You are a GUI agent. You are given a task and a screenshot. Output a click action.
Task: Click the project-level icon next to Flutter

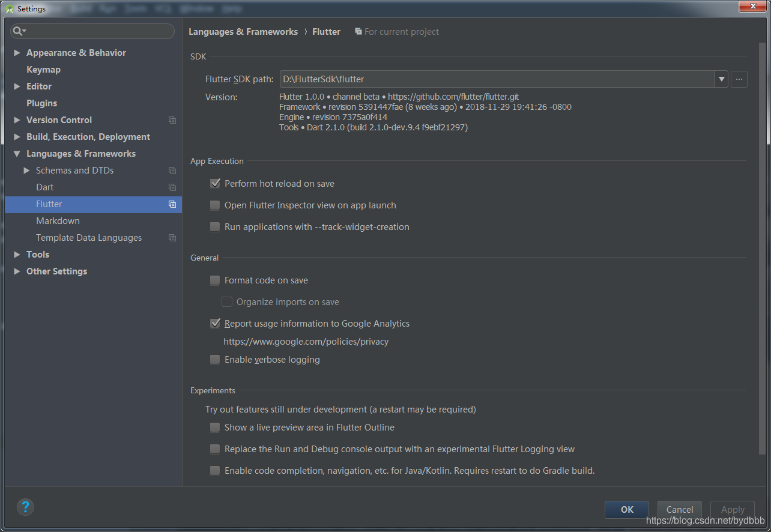(x=172, y=204)
